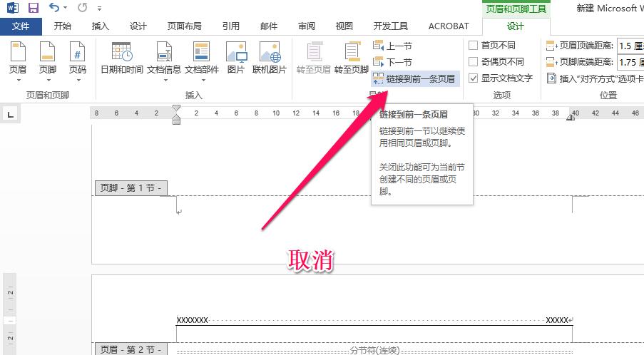Open the 文件 (File) tab
Screen dimensions: 644x355
[21, 26]
